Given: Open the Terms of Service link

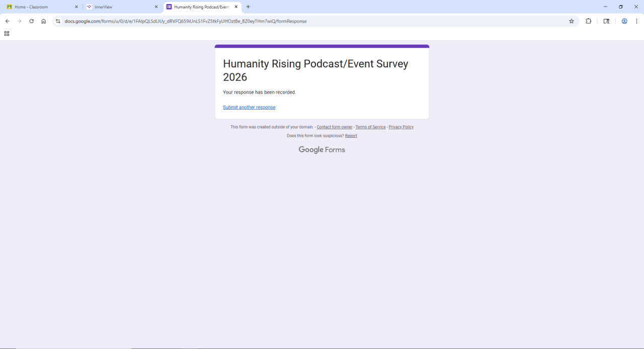Looking at the screenshot, I should tap(370, 127).
